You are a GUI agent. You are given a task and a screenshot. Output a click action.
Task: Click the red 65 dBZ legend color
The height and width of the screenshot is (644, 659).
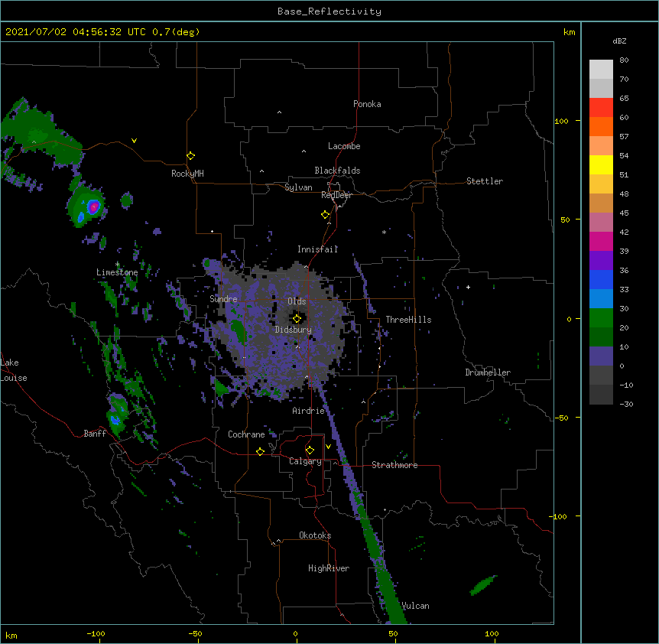(x=601, y=107)
